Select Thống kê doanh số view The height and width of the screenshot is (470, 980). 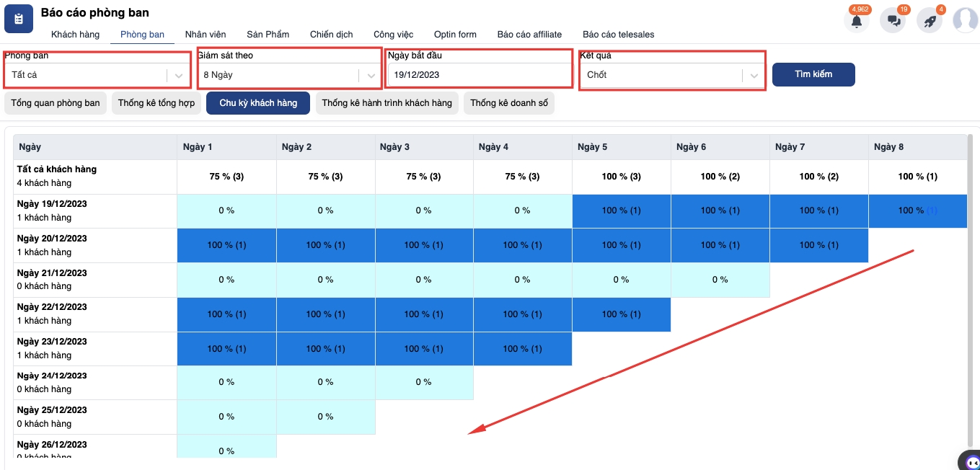508,103
